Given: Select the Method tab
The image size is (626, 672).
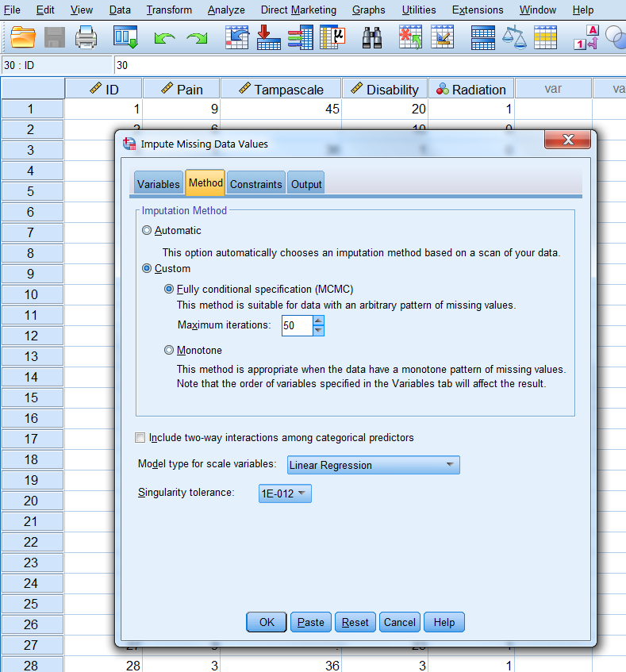Looking at the screenshot, I should 205,183.
